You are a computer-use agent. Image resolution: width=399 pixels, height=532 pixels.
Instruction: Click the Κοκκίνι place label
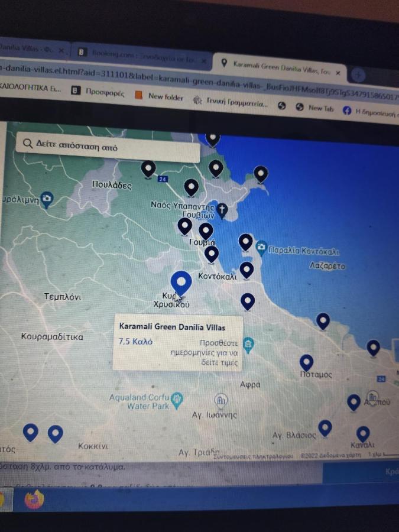(x=93, y=446)
